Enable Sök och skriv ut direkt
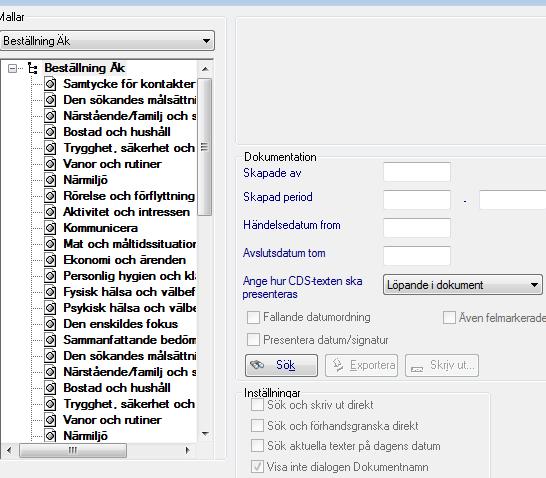The image size is (546, 478). (x=257, y=405)
